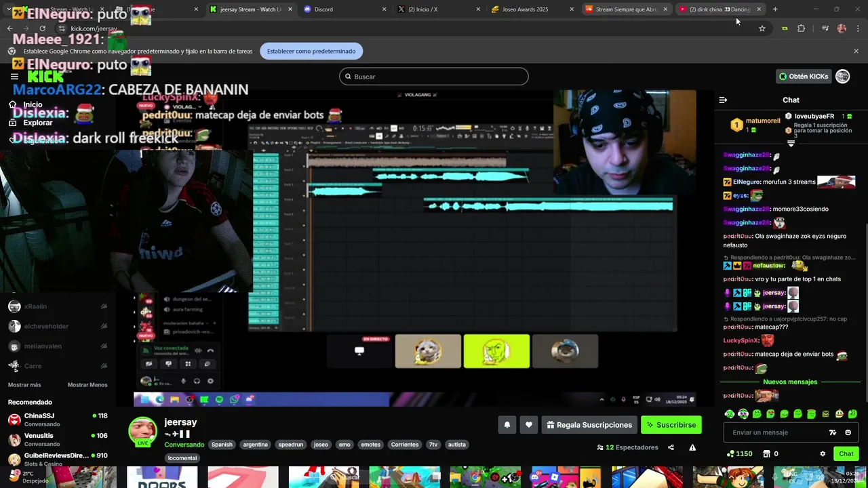Click the argentina tag
The image size is (868, 488).
pos(256,445)
